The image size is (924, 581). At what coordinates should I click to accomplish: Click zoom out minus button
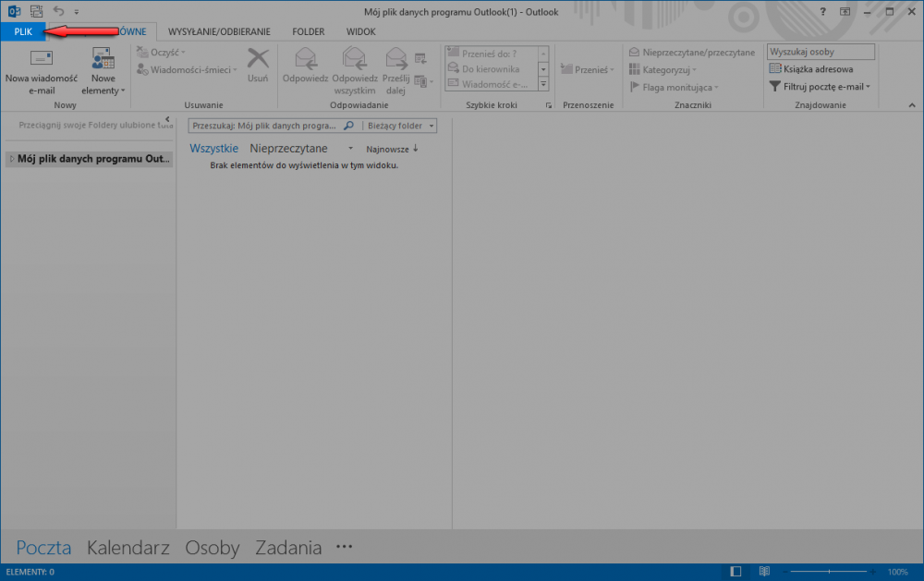[785, 572]
